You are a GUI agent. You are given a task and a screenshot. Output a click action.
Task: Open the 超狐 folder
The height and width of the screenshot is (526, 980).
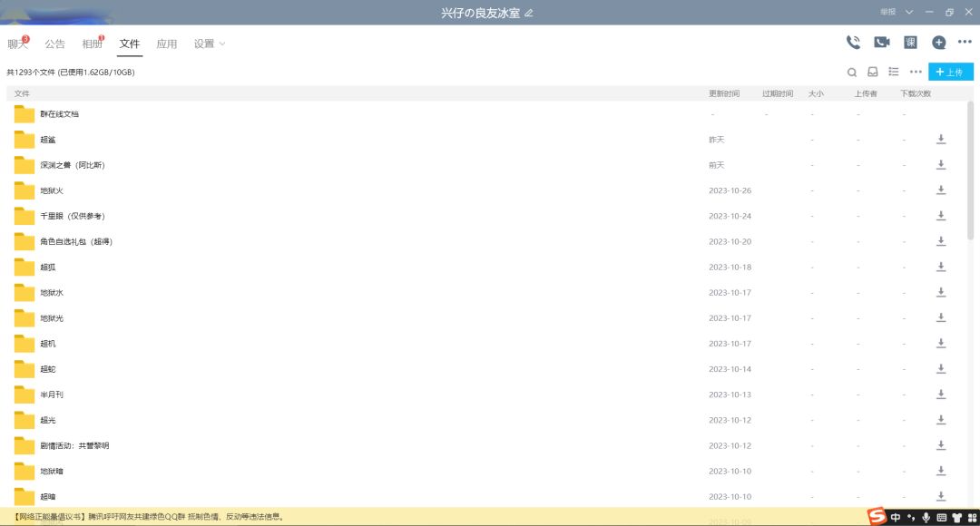pyautogui.click(x=47, y=268)
